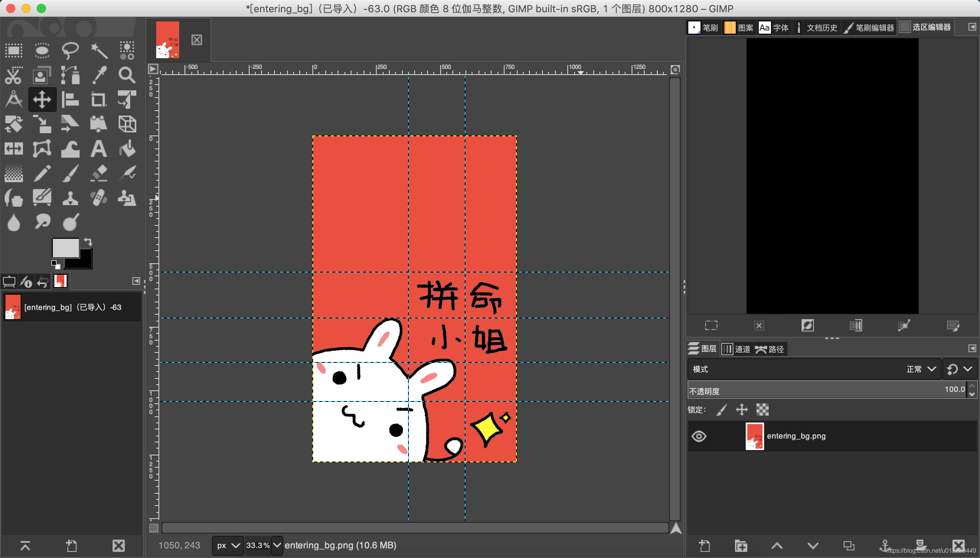980x558 pixels.
Task: Select the Zoom magnifier tool
Action: tap(127, 75)
